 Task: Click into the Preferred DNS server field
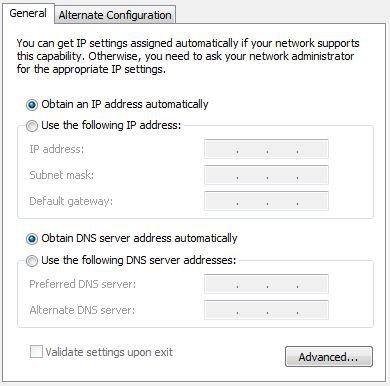click(266, 284)
